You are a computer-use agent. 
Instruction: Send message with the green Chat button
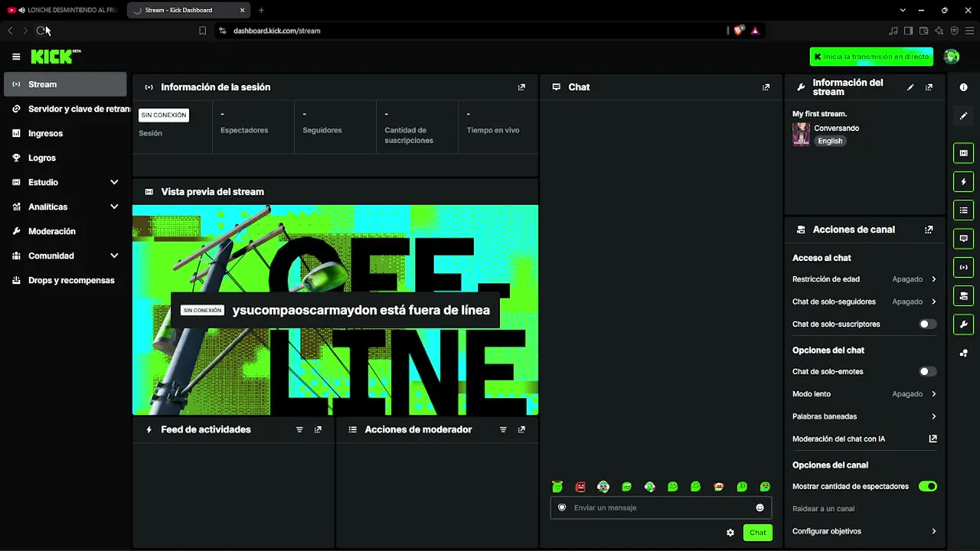pyautogui.click(x=757, y=533)
